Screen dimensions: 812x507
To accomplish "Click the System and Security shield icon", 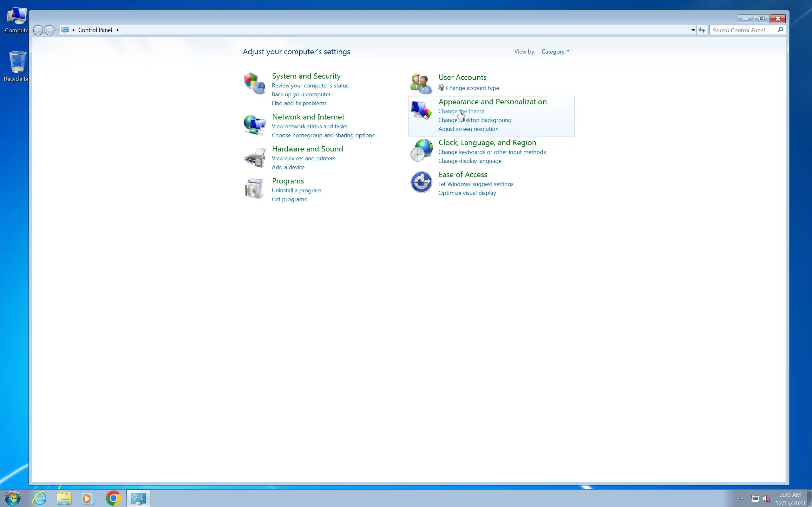I will click(x=254, y=83).
